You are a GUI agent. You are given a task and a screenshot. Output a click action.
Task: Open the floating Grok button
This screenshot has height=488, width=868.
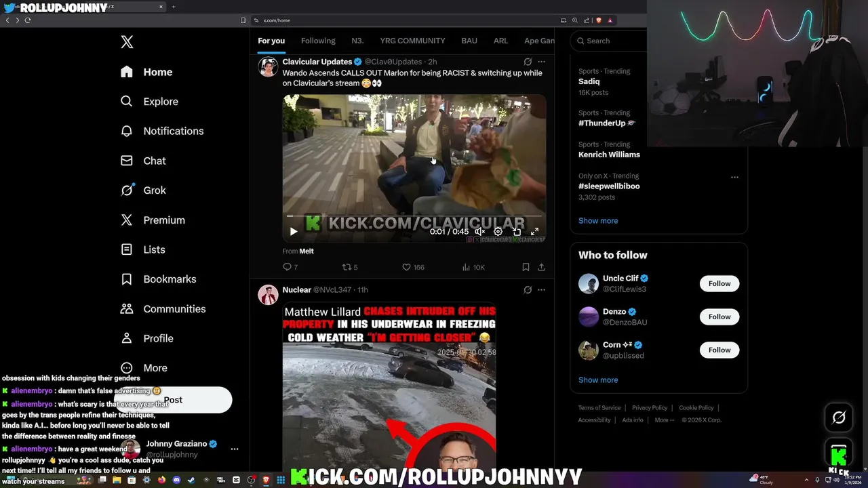839,418
